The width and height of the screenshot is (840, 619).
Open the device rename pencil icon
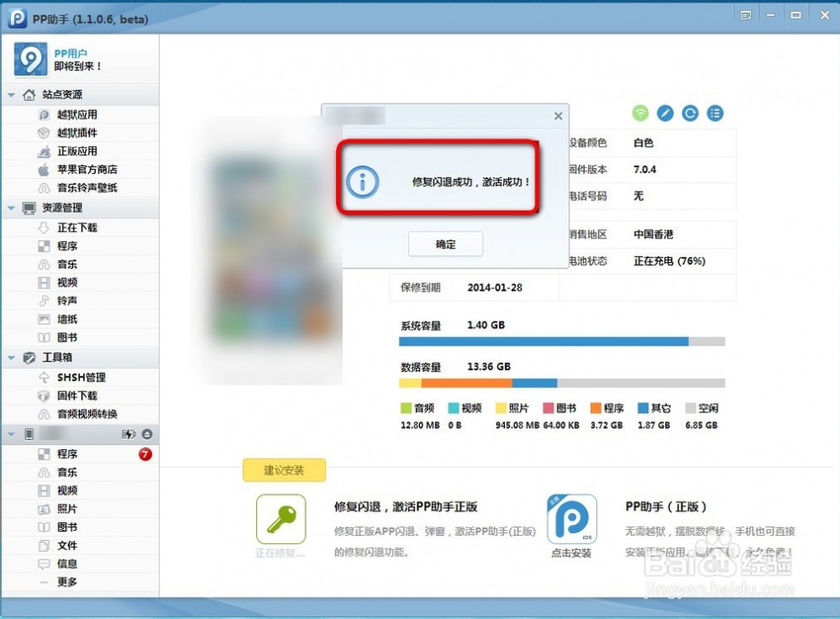pos(665,112)
